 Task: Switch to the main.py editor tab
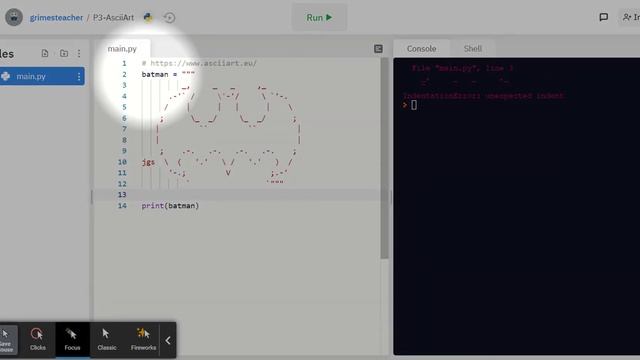(x=122, y=49)
